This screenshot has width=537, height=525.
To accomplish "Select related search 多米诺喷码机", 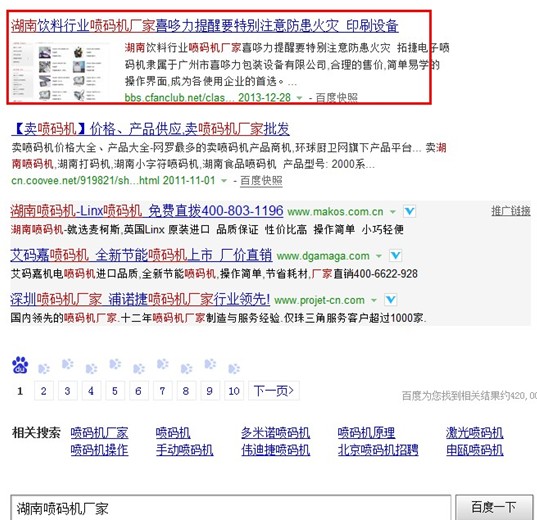I will [275, 433].
